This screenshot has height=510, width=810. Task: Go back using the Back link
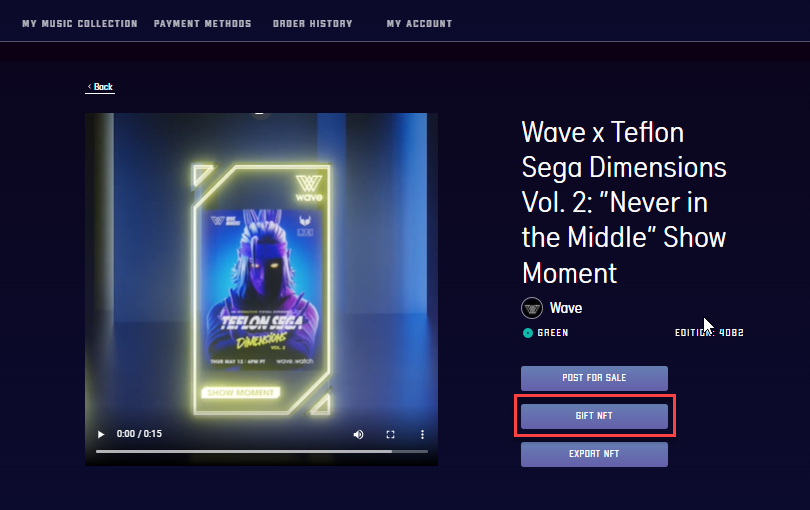pos(100,87)
